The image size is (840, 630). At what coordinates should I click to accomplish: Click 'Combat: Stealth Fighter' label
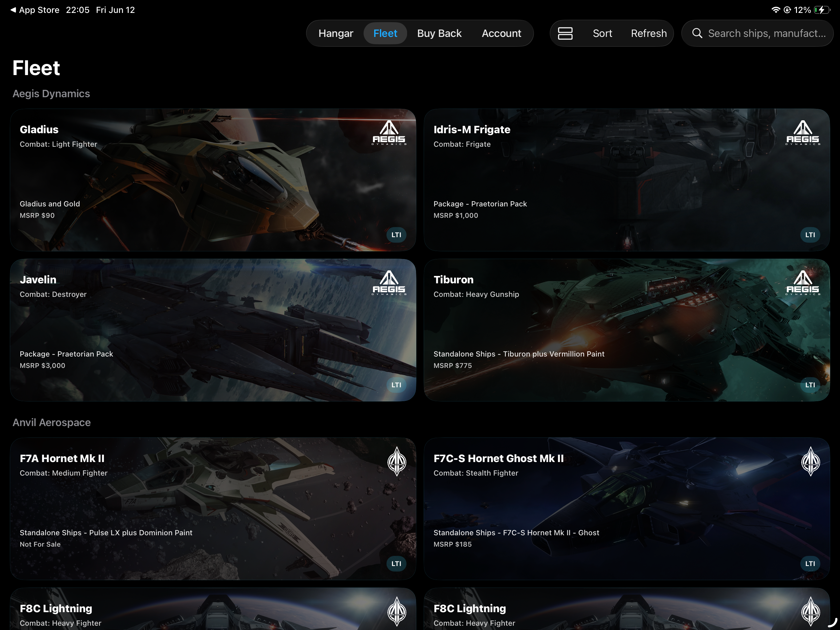(476, 473)
